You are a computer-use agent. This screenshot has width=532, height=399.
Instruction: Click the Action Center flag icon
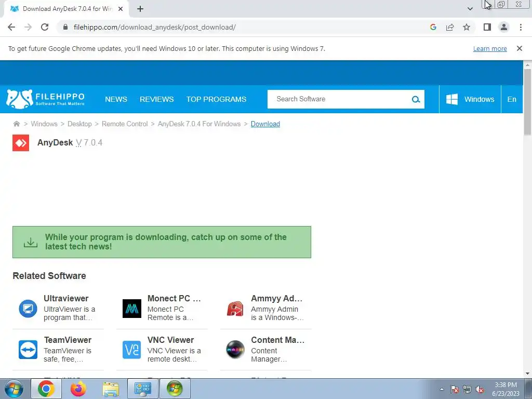point(455,389)
